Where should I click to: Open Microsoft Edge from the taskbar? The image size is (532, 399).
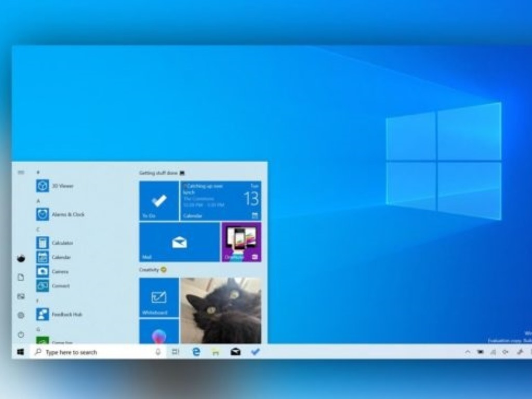tap(196, 351)
